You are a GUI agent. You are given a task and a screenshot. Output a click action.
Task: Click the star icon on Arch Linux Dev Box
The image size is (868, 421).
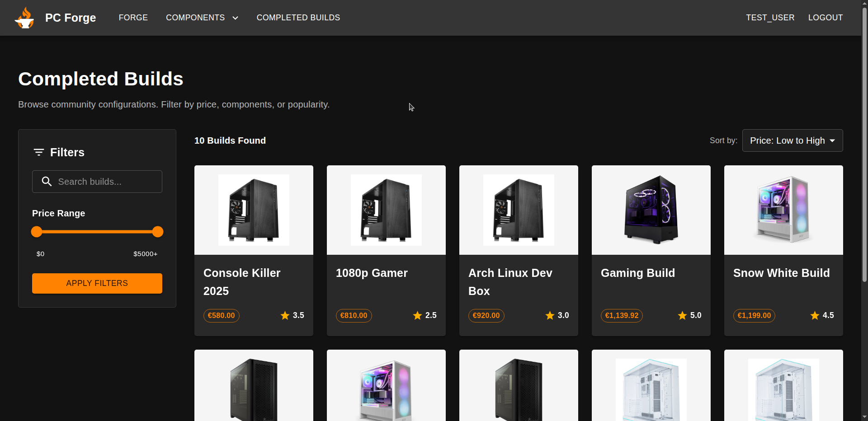[550, 316]
